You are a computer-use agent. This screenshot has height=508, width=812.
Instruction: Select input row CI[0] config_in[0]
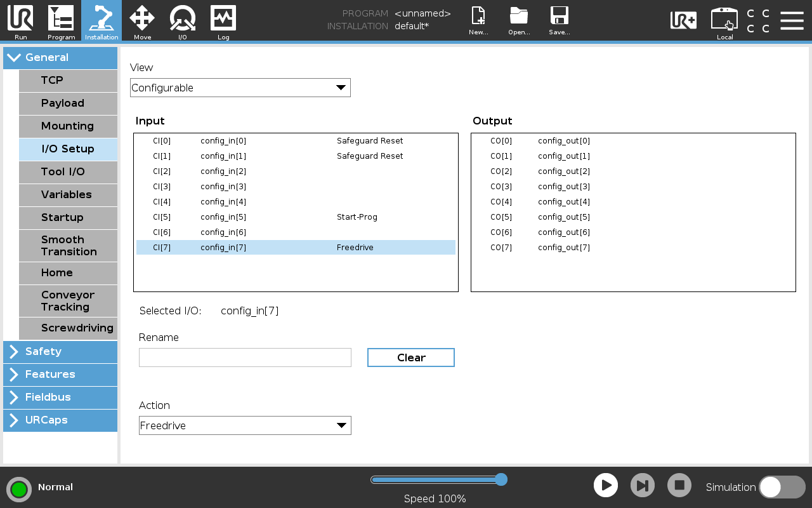click(296, 141)
